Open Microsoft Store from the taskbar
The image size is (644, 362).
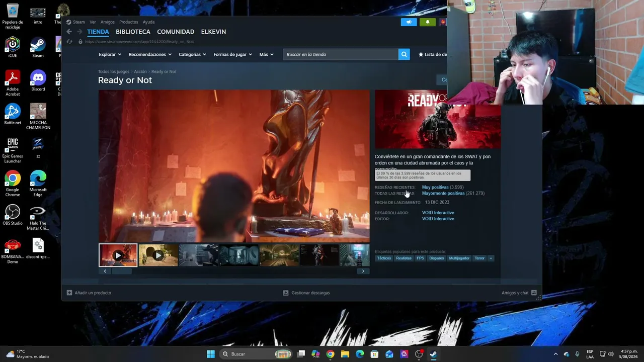coord(374,354)
